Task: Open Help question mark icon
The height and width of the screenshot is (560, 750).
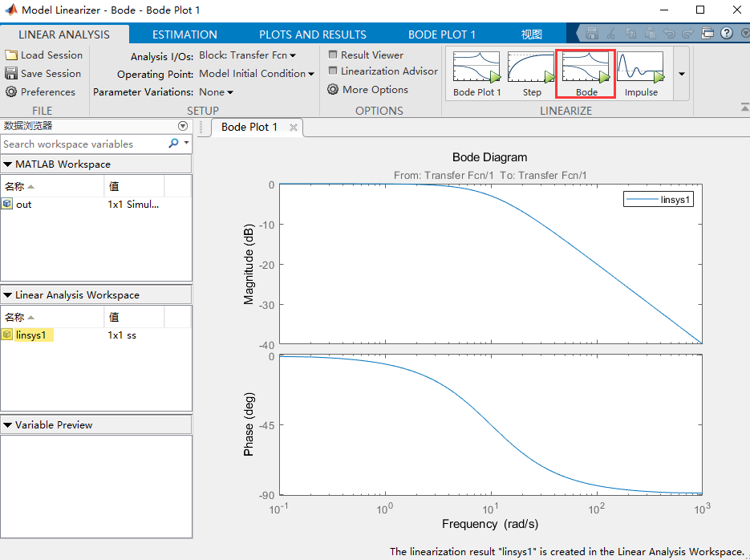Action: 727,33
